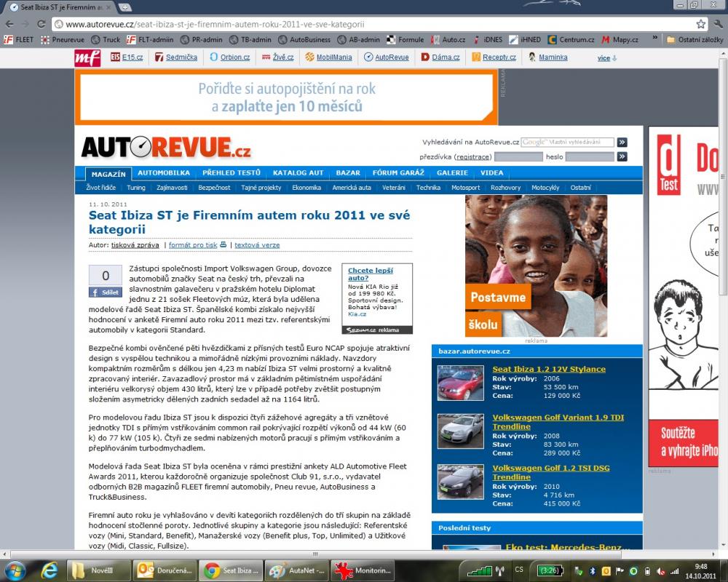Open the Truck bookmark

click(106, 40)
